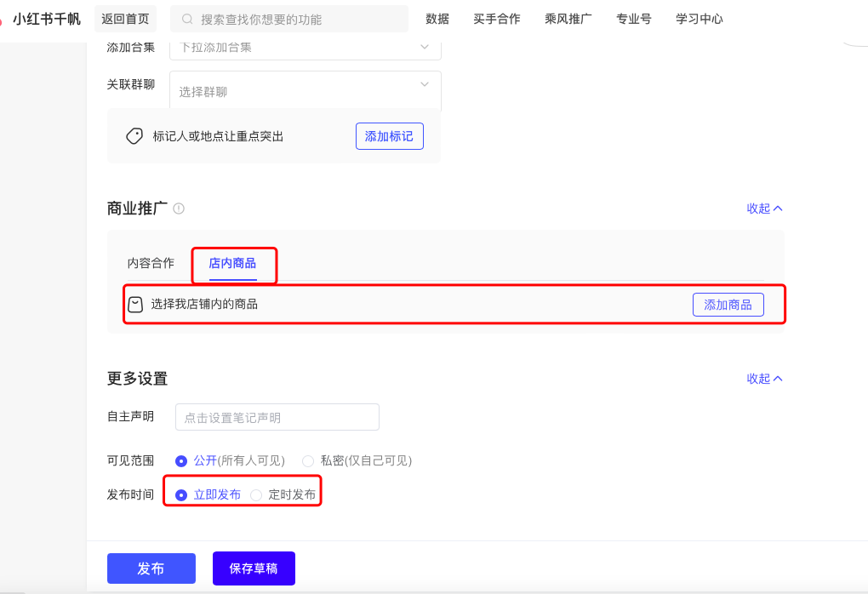
Task: Open the 买手合作 menu
Action: [x=497, y=19]
